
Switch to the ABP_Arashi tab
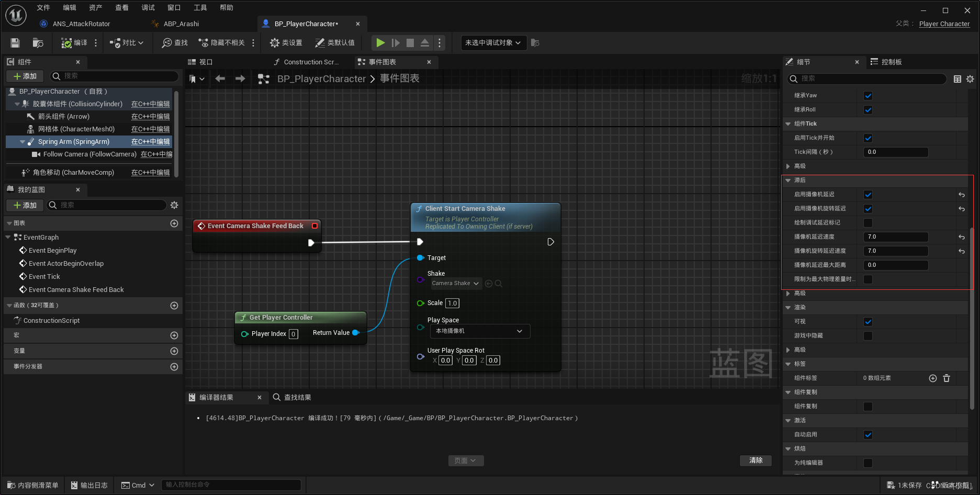point(181,24)
